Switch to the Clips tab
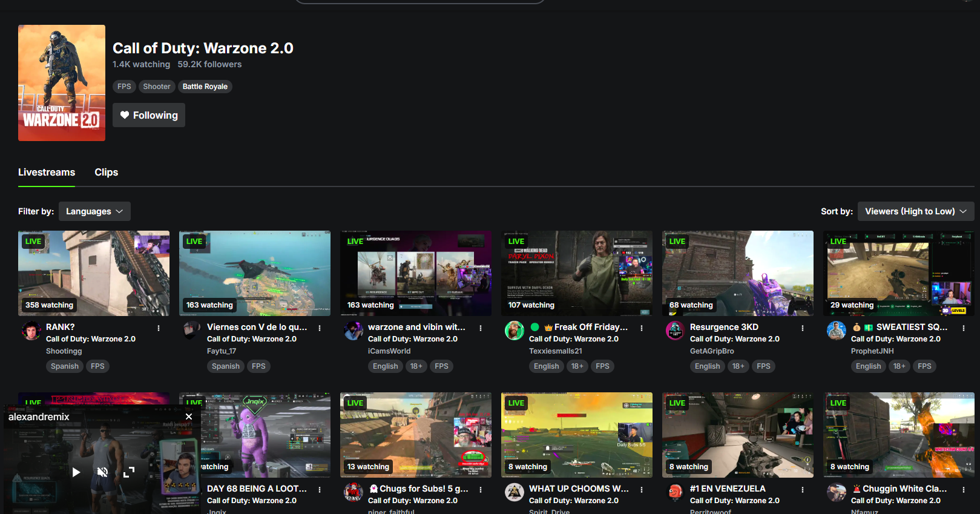The image size is (980, 514). pos(107,173)
